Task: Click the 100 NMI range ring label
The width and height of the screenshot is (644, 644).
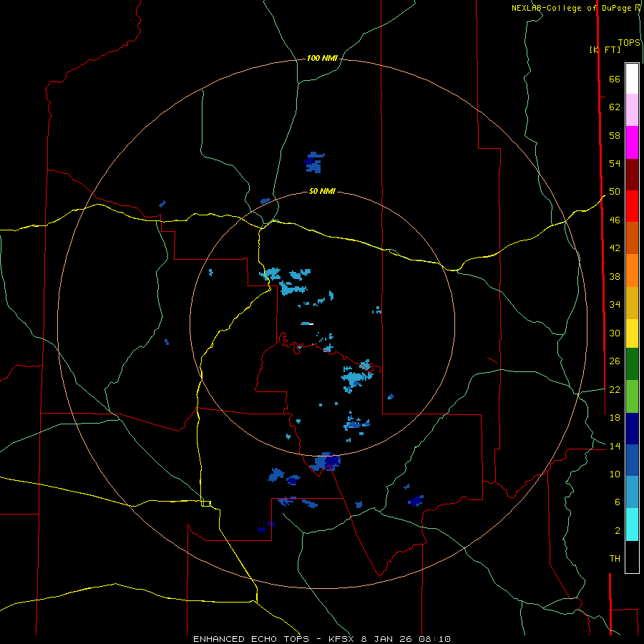Action: (322, 59)
